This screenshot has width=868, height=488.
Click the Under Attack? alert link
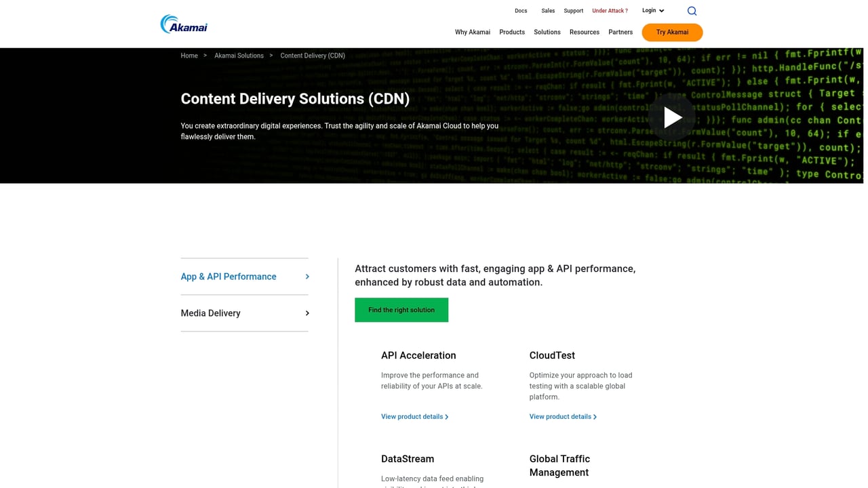coord(609,10)
